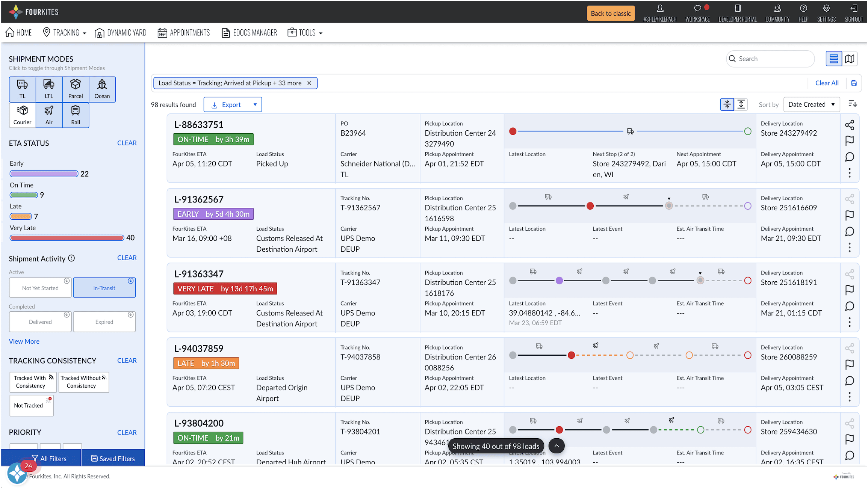Open more options for load L-94037859
Viewport: 868px width, 489px height.
(x=850, y=397)
